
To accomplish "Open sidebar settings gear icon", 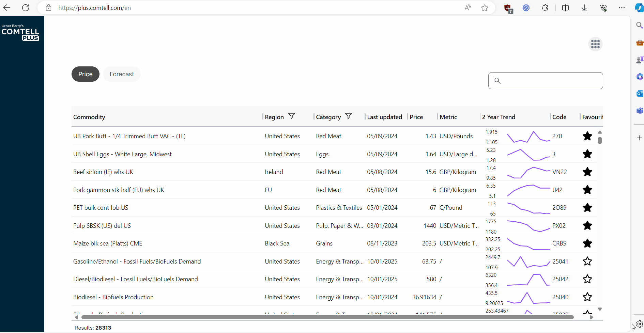I will click(640, 324).
